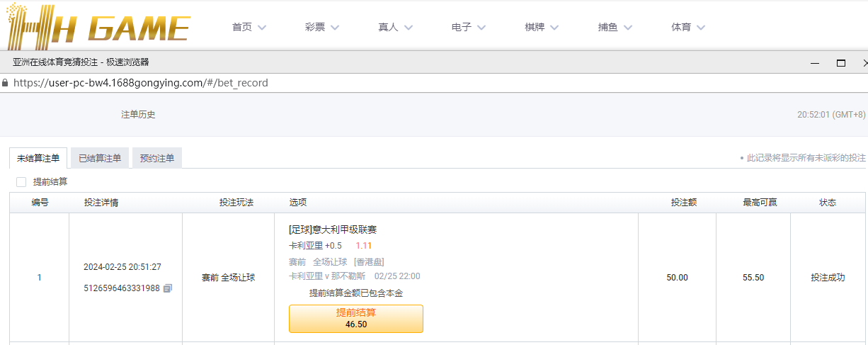Click the 投注额 column header

684,203
